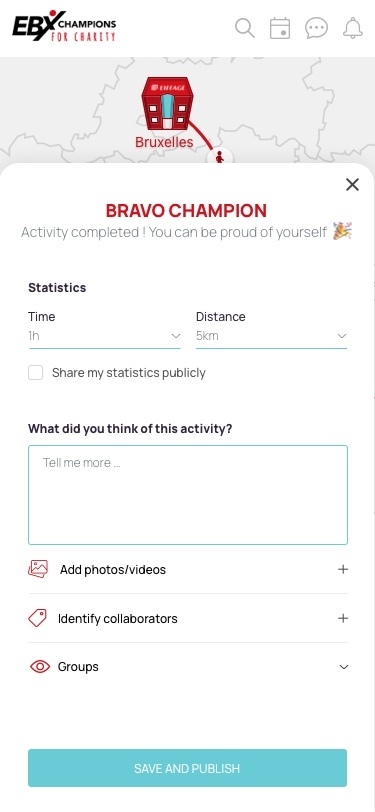Select the Eiffage Bruxelles building marker

(167, 104)
